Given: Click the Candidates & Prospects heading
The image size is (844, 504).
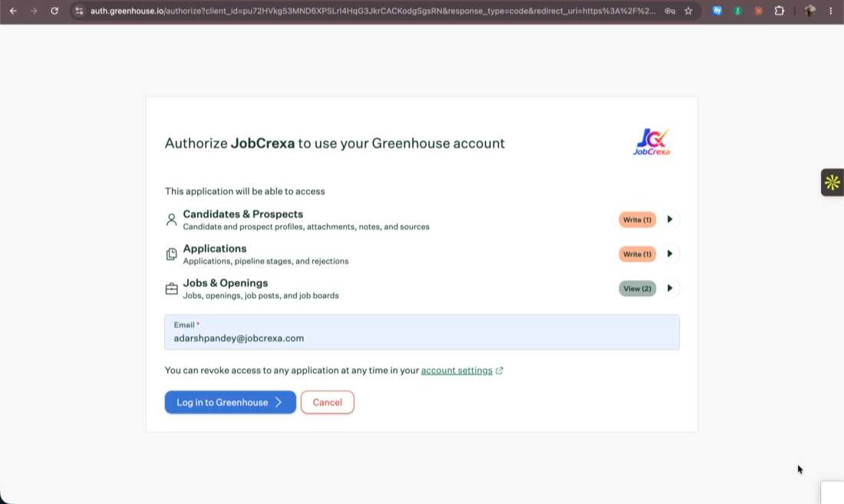Looking at the screenshot, I should tap(242, 214).
